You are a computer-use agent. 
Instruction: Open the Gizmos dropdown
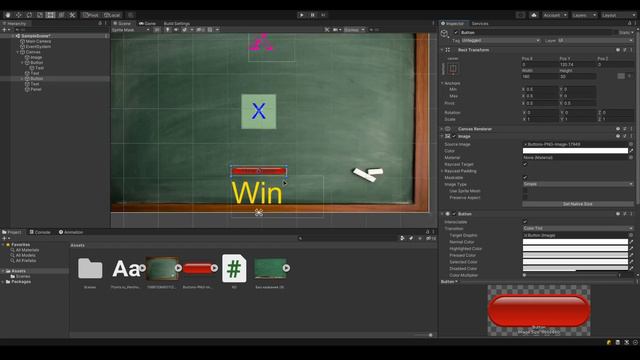[x=354, y=30]
